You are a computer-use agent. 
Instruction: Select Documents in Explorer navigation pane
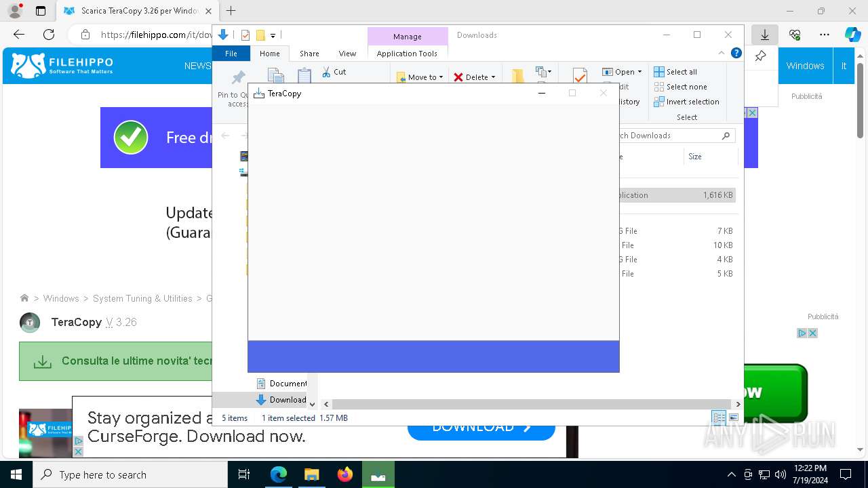pyautogui.click(x=281, y=384)
